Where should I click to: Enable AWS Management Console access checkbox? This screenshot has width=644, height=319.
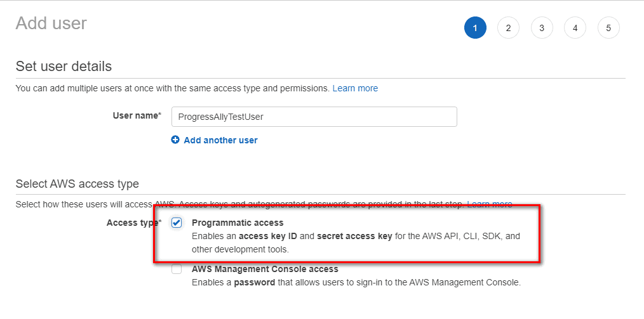pyautogui.click(x=177, y=269)
